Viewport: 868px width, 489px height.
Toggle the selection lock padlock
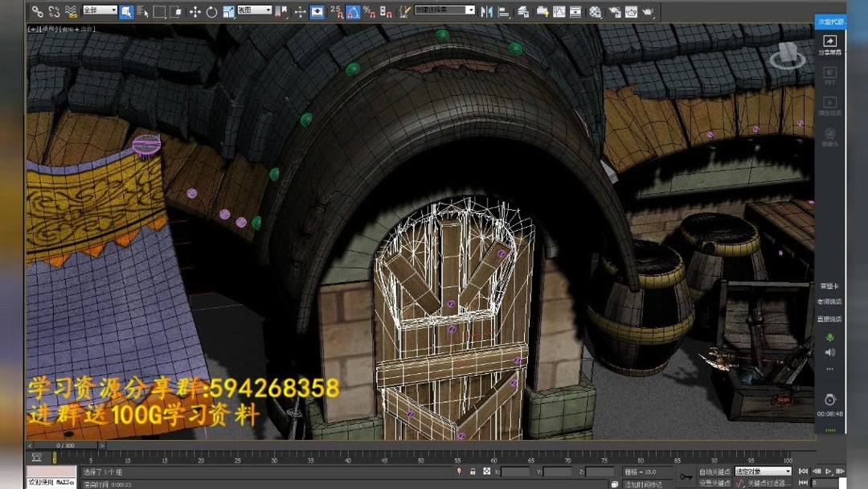click(x=472, y=471)
